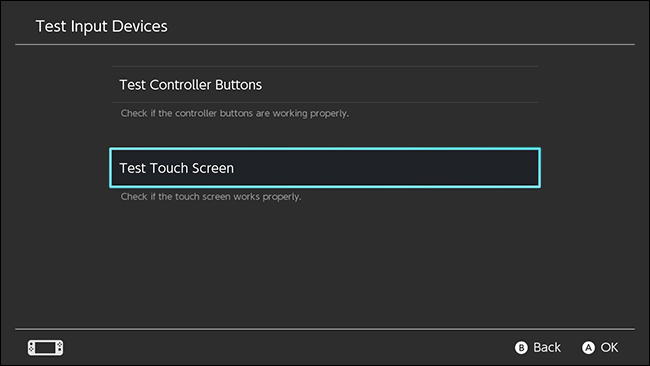Click the circled B button icon

(521, 347)
